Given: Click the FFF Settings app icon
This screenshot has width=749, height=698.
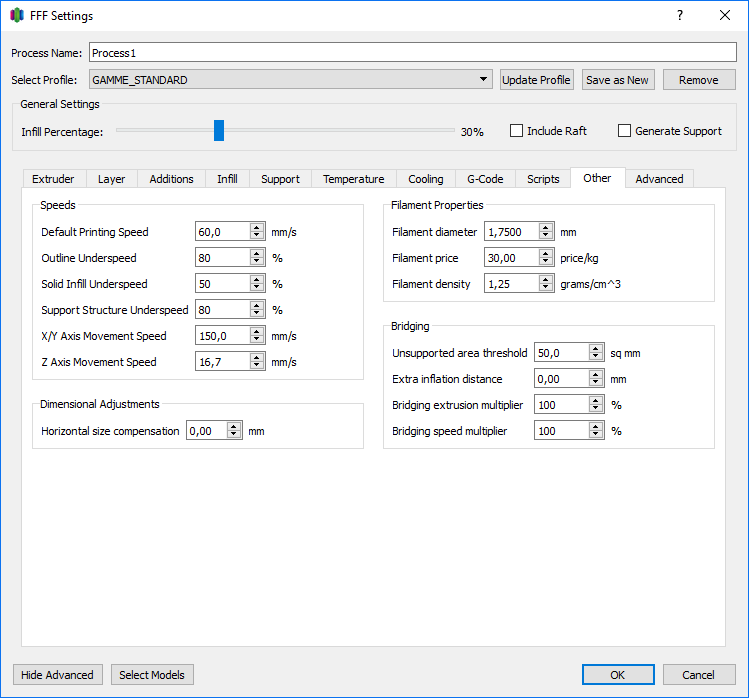Looking at the screenshot, I should tap(17, 16).
